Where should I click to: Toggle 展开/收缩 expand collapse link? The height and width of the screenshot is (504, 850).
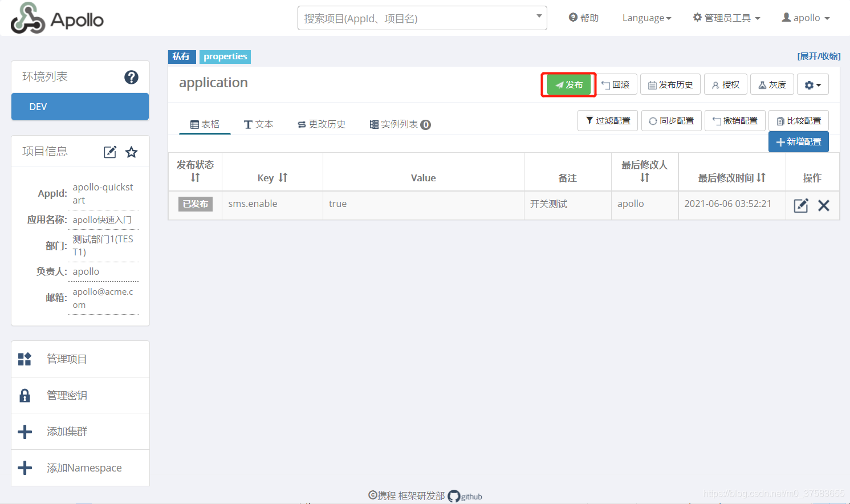tap(819, 56)
